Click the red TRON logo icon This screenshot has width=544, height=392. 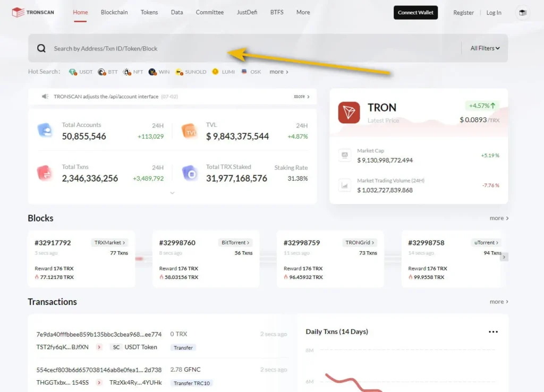pos(349,113)
